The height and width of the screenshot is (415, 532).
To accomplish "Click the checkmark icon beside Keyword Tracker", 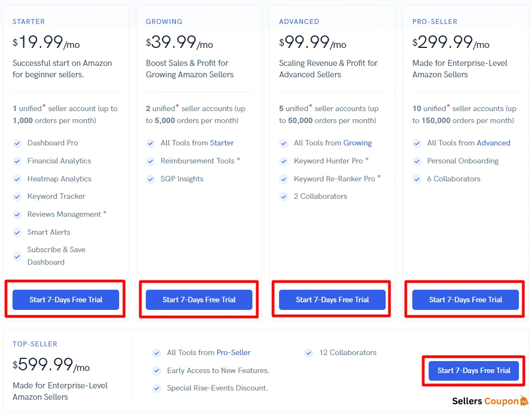I will pos(17,197).
